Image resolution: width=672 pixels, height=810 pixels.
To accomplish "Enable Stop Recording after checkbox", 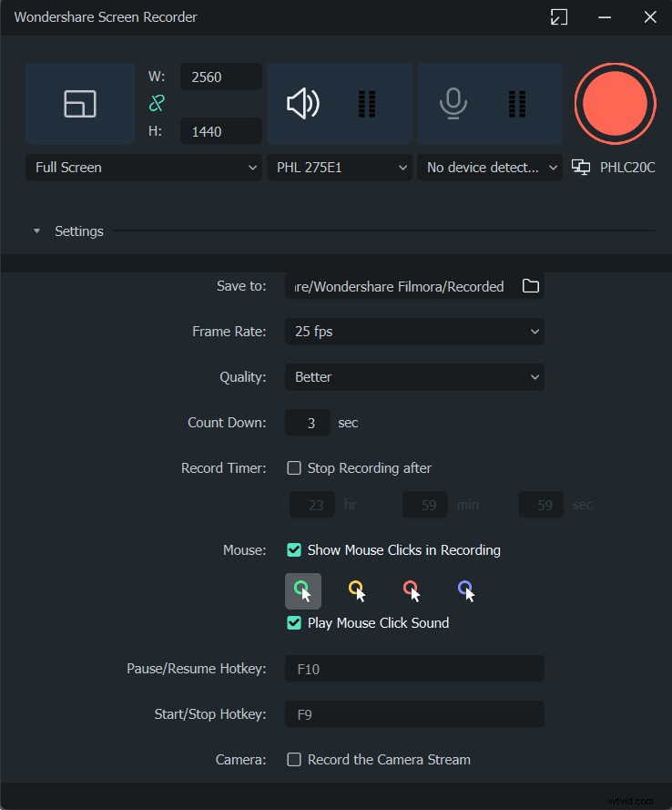I will (x=294, y=468).
